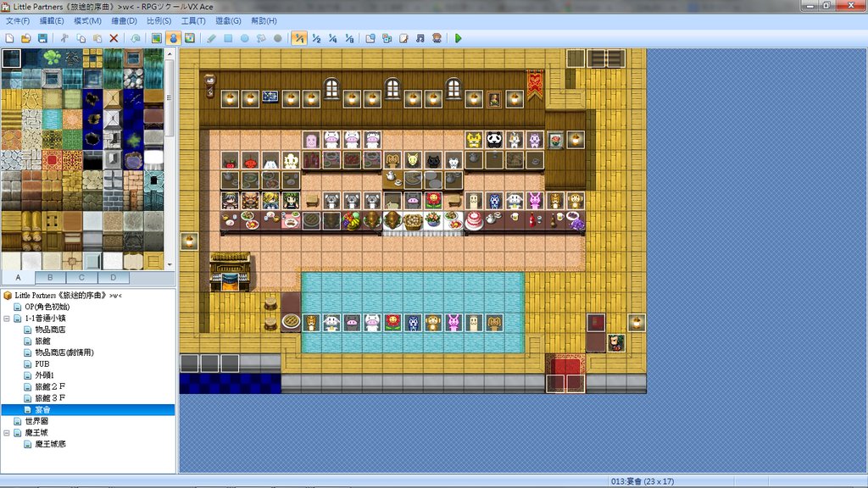The width and height of the screenshot is (868, 488).
Task: Open the 編輯(E) menu
Action: (x=52, y=21)
